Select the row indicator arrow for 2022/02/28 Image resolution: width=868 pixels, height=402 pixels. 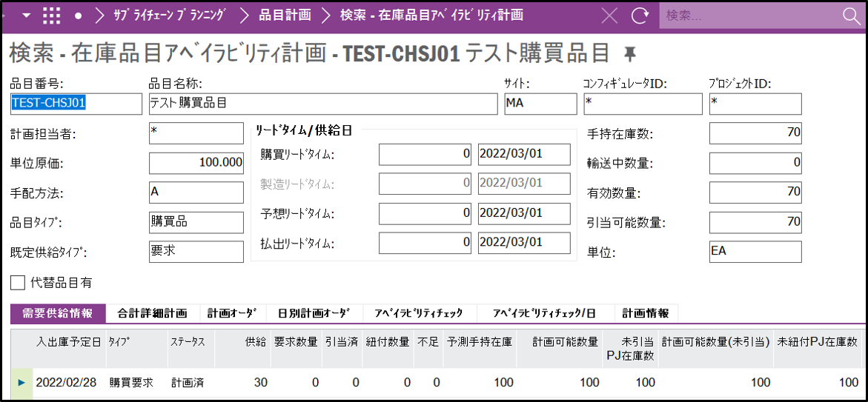pos(21,382)
